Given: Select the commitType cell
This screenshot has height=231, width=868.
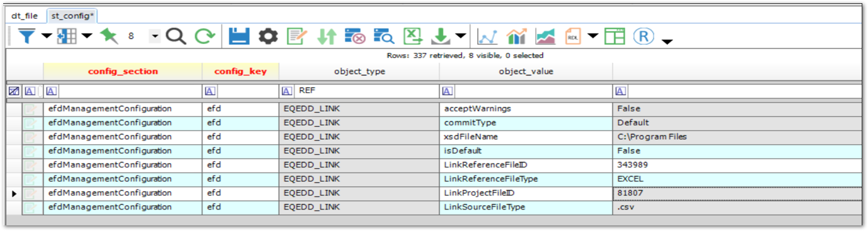Looking at the screenshot, I should pyautogui.click(x=526, y=123).
